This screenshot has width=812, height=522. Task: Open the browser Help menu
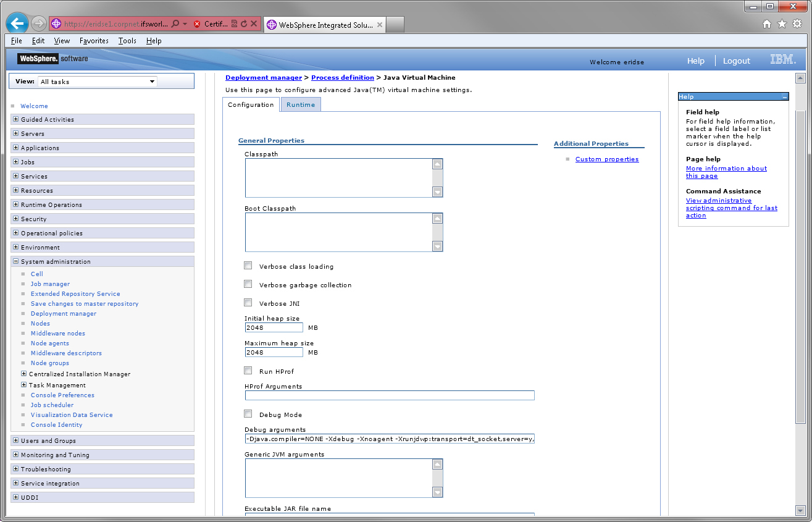coord(154,41)
